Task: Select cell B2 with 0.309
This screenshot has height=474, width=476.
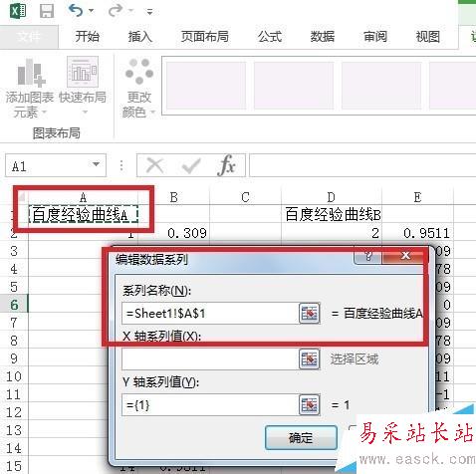Action: (x=174, y=233)
